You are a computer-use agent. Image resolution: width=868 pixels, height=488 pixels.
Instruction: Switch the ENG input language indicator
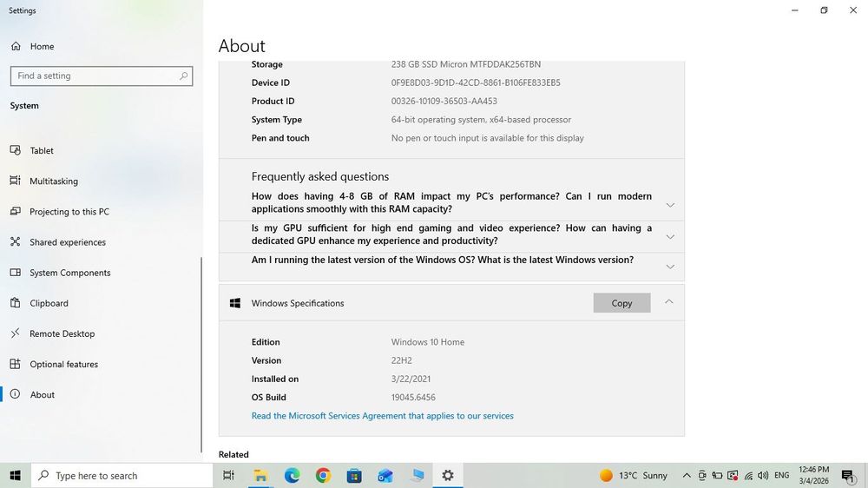click(782, 475)
